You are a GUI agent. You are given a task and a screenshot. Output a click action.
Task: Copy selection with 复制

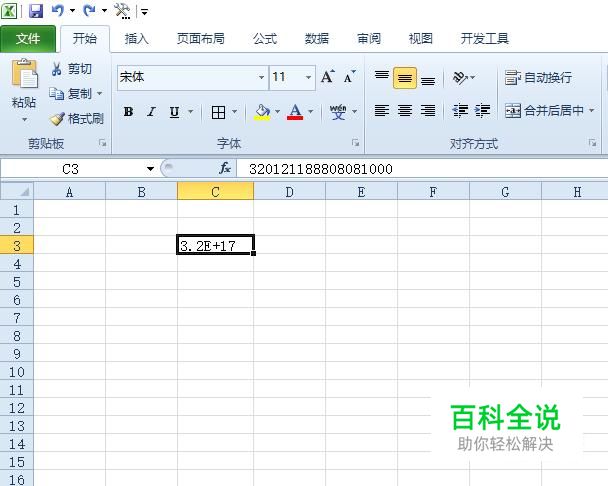[71, 93]
